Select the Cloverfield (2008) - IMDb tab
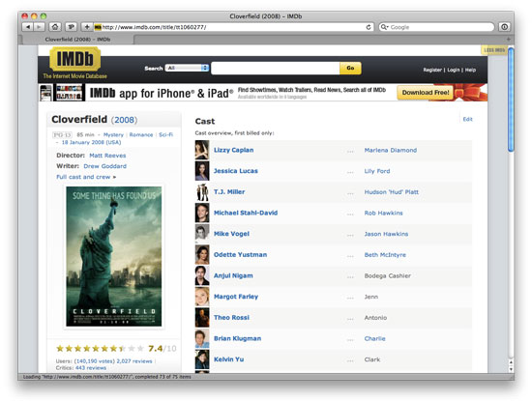The image size is (532, 401). pos(77,40)
